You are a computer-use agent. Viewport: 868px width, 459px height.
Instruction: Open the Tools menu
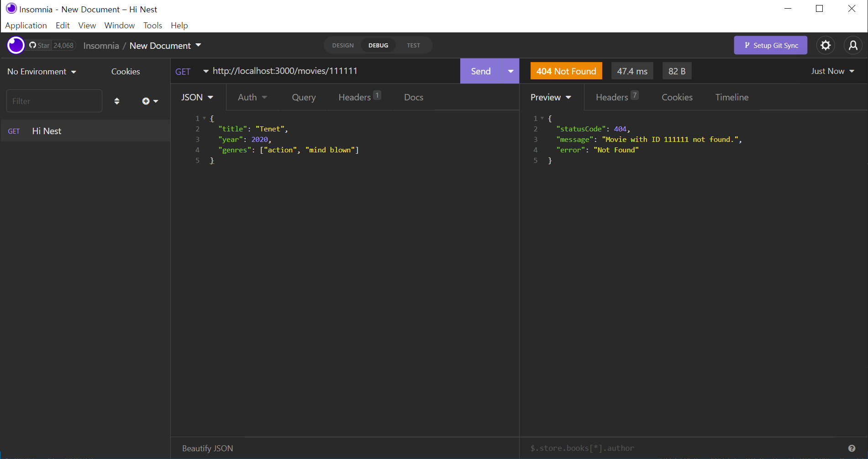pos(153,25)
